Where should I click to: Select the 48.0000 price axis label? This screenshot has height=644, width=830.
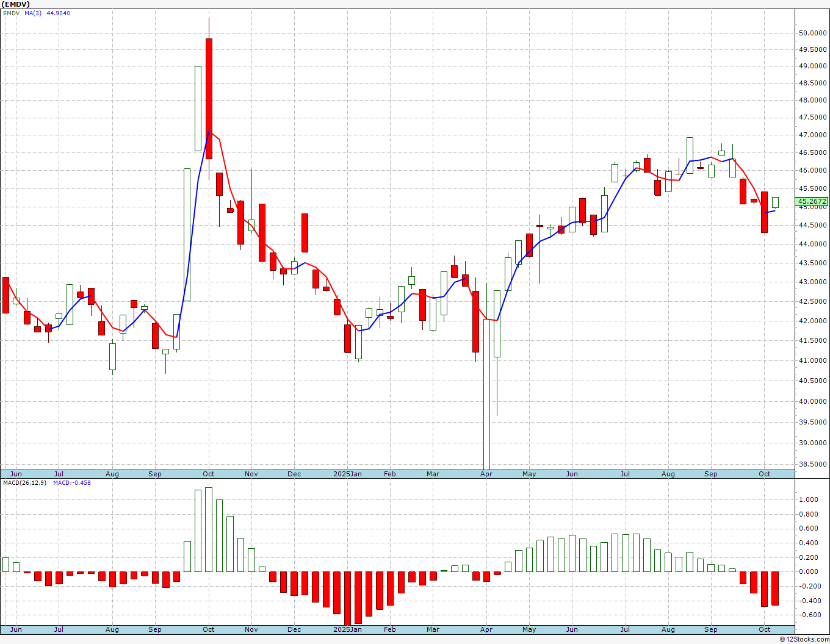click(x=813, y=100)
